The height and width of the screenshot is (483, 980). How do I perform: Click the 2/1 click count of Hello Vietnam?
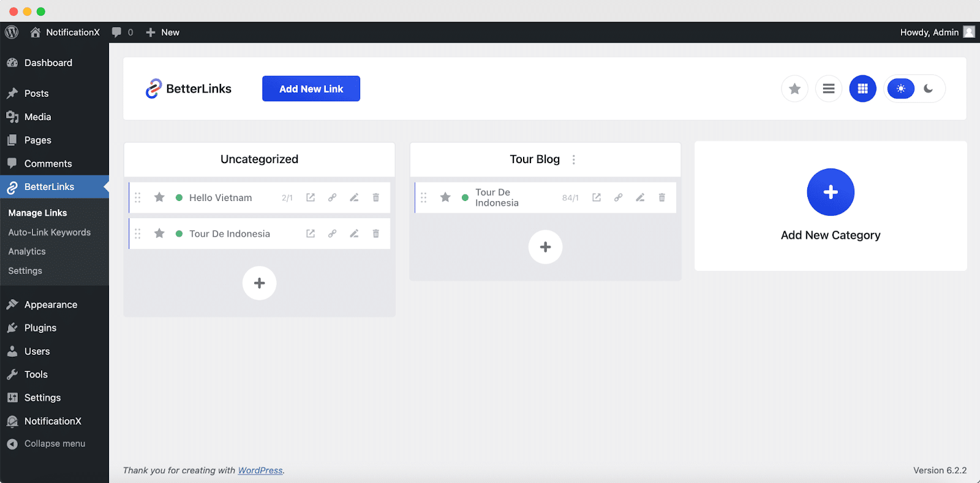(287, 198)
